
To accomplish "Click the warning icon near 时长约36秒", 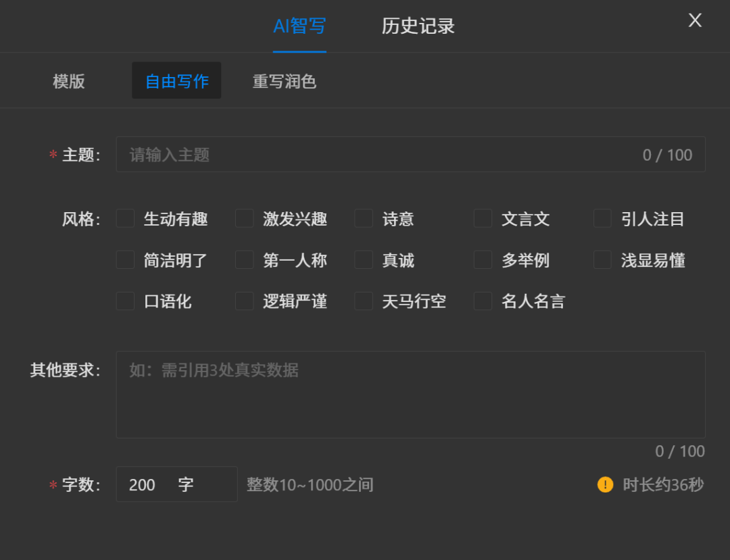I will pos(605,484).
